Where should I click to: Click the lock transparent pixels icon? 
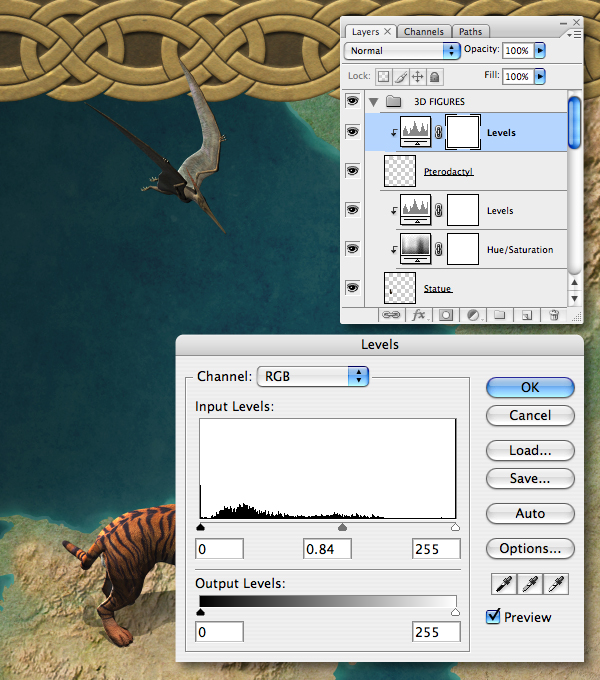383,77
